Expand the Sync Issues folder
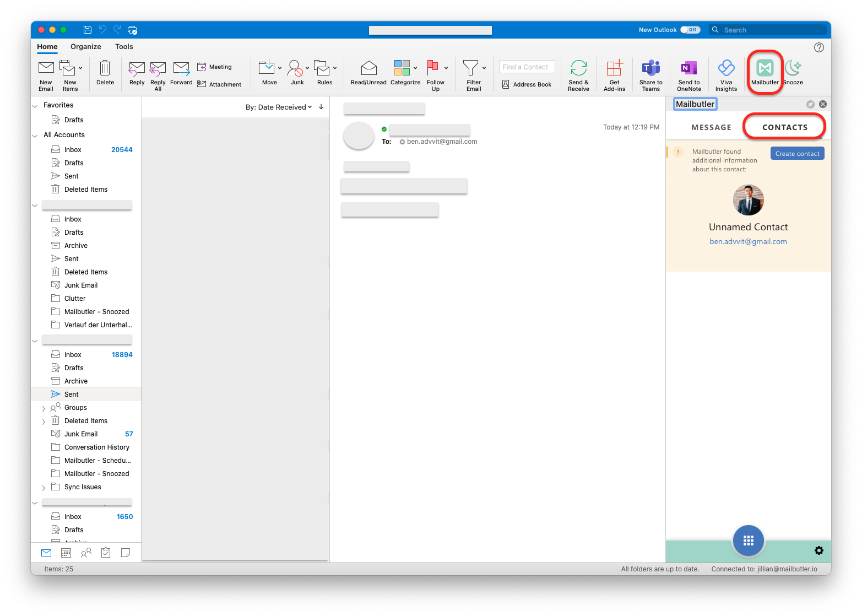The height and width of the screenshot is (616, 862). tap(44, 488)
